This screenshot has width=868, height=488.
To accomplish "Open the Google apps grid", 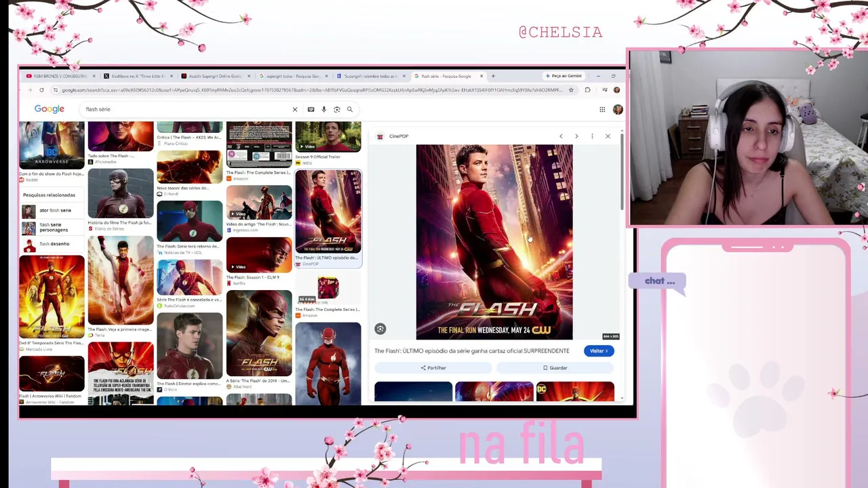I will point(602,109).
